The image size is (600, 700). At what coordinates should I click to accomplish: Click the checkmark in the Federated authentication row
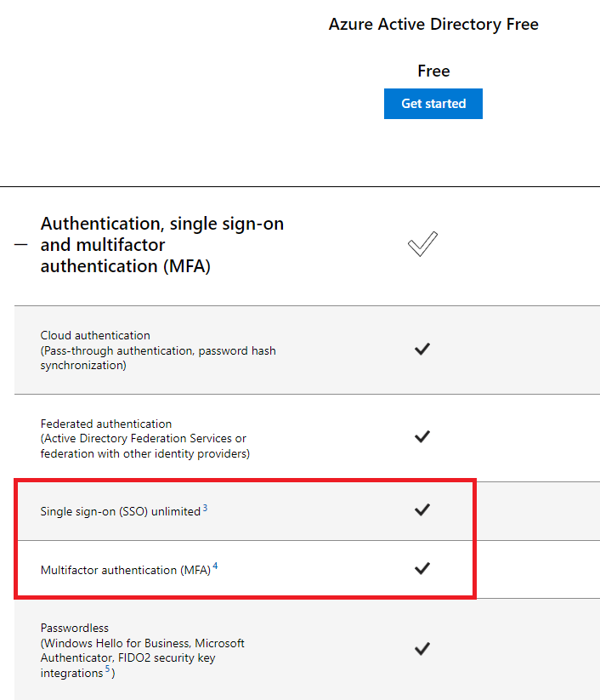click(x=422, y=436)
